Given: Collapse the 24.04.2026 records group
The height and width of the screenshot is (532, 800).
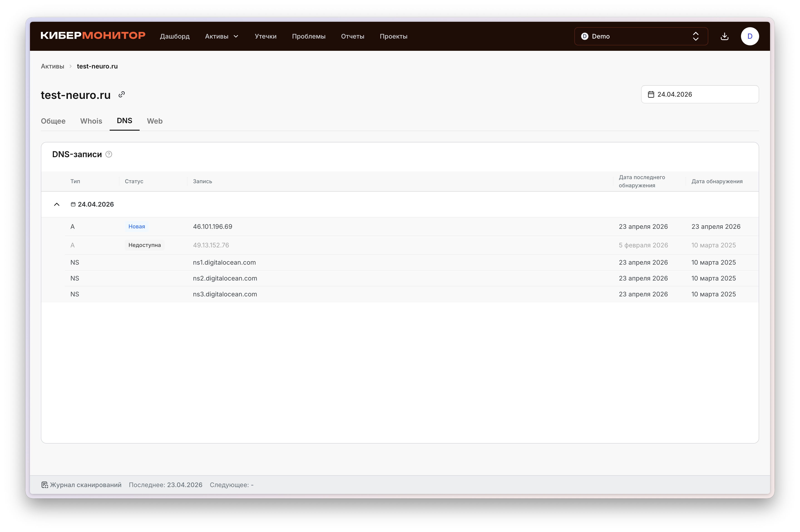Looking at the screenshot, I should (x=57, y=204).
